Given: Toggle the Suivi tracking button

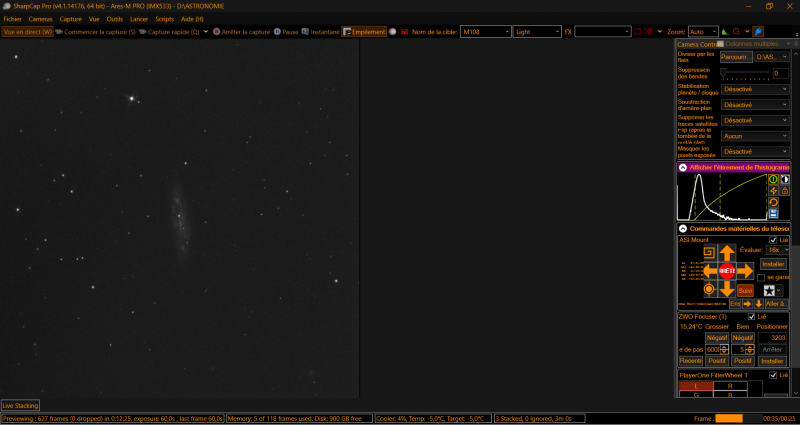Looking at the screenshot, I should 745,290.
